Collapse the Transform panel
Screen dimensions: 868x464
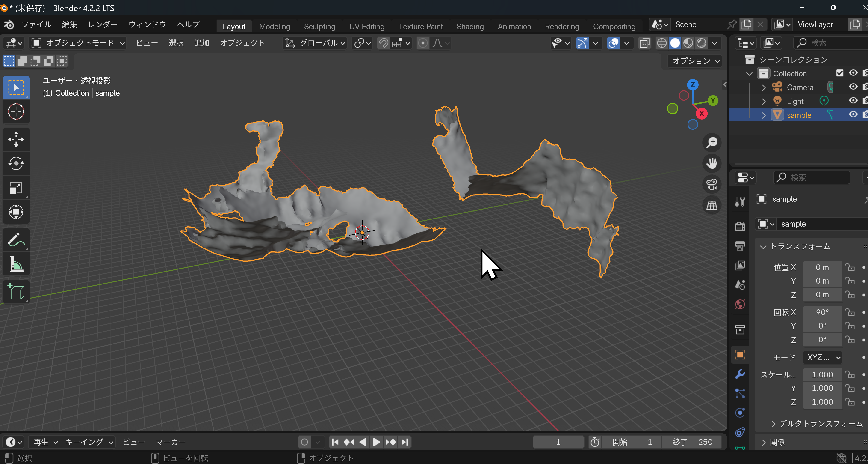(763, 247)
